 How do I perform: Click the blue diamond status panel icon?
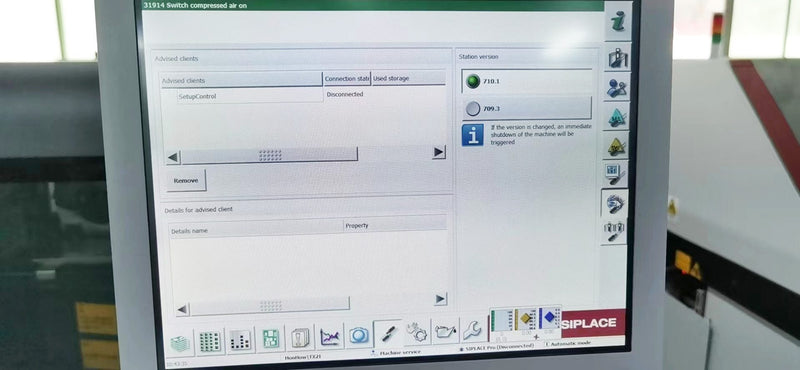[x=548, y=318]
